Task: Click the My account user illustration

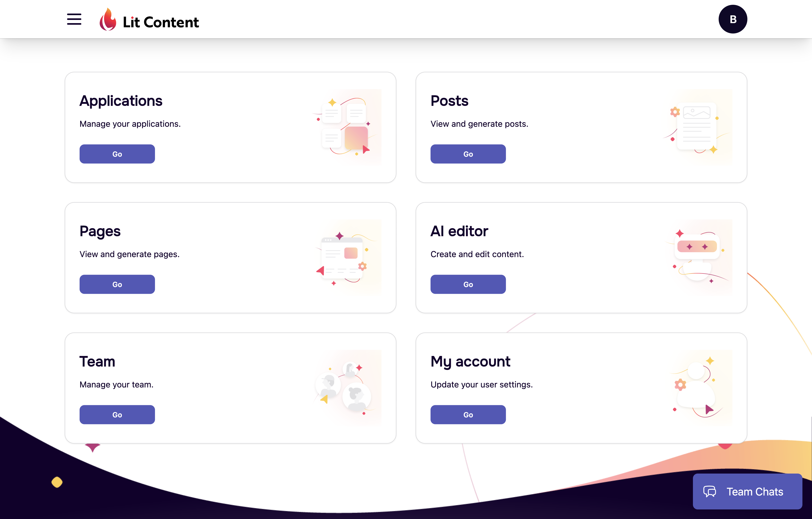Action: pyautogui.click(x=697, y=386)
